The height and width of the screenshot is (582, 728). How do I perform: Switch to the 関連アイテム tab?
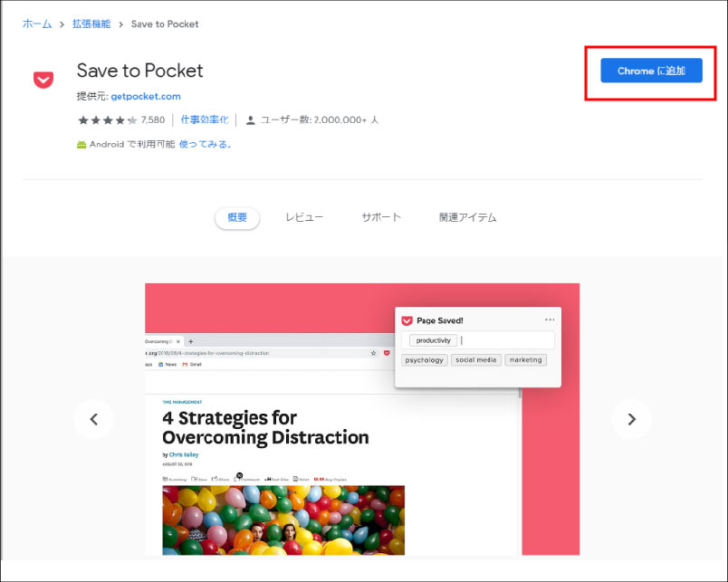[x=467, y=217]
